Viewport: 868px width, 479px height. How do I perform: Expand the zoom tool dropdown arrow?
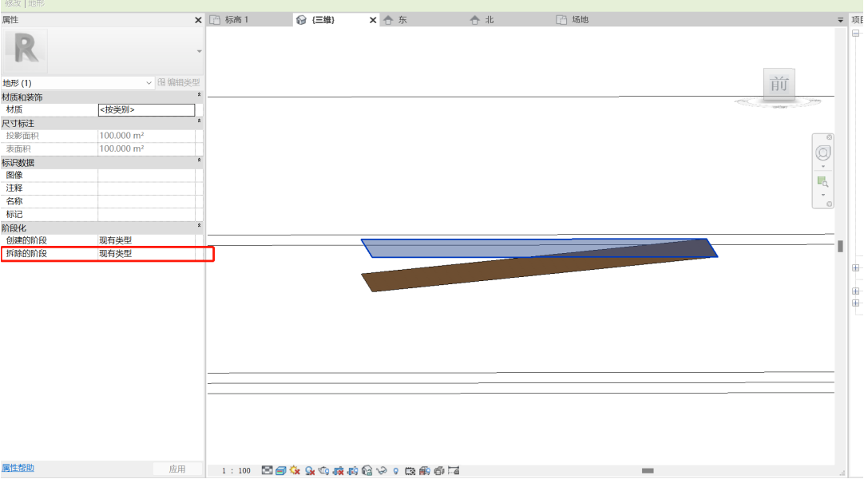click(x=823, y=195)
